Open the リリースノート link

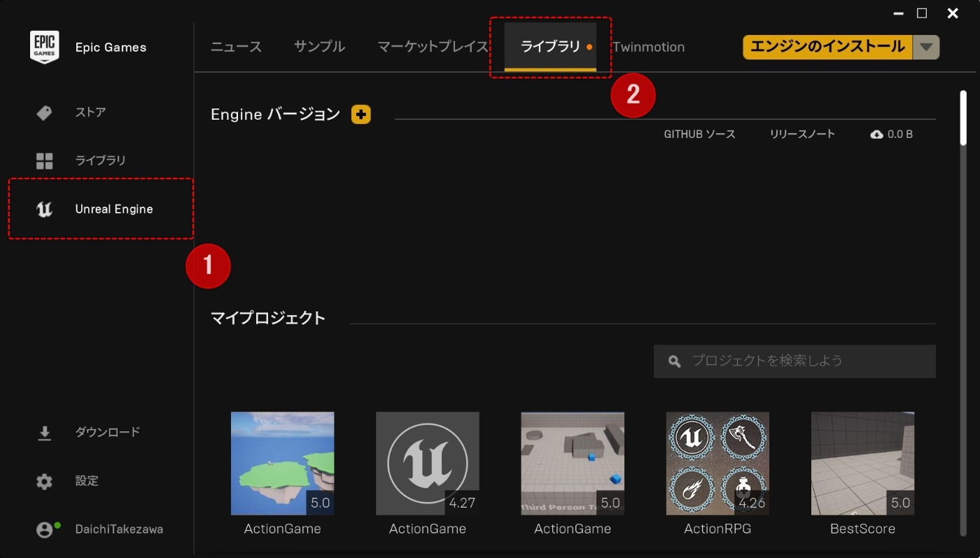tap(802, 134)
